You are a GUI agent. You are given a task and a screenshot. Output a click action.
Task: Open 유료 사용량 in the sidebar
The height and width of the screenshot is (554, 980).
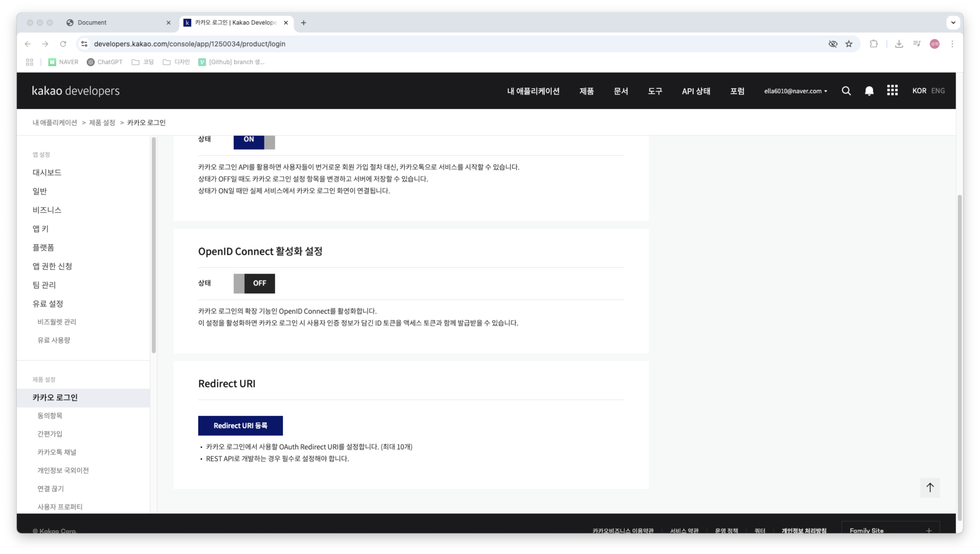click(54, 340)
